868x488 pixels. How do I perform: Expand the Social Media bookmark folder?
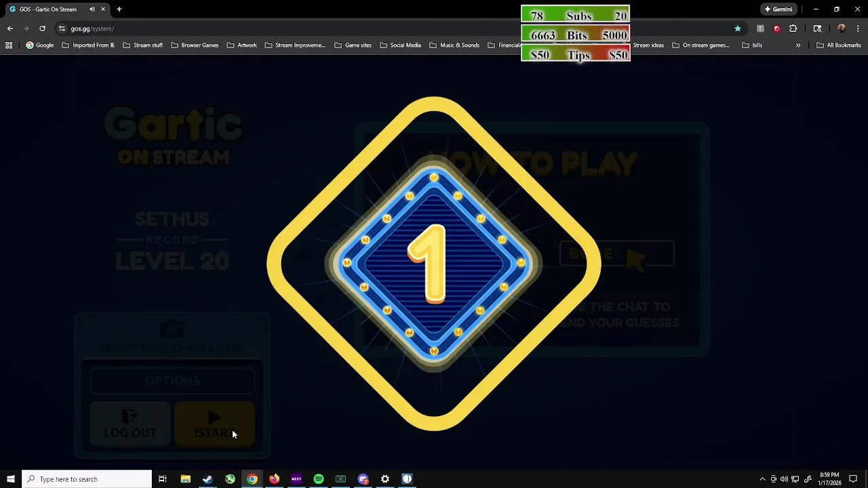tap(401, 45)
